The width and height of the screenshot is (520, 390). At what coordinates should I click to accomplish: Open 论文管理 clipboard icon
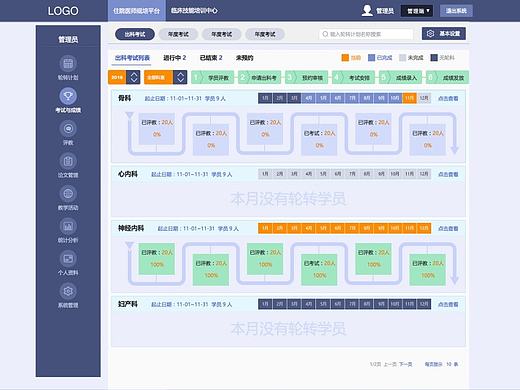point(68,161)
